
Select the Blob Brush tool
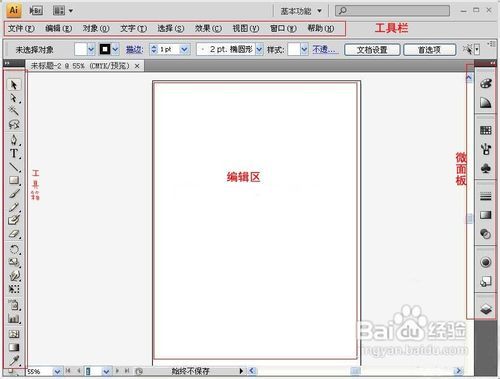coord(14,220)
